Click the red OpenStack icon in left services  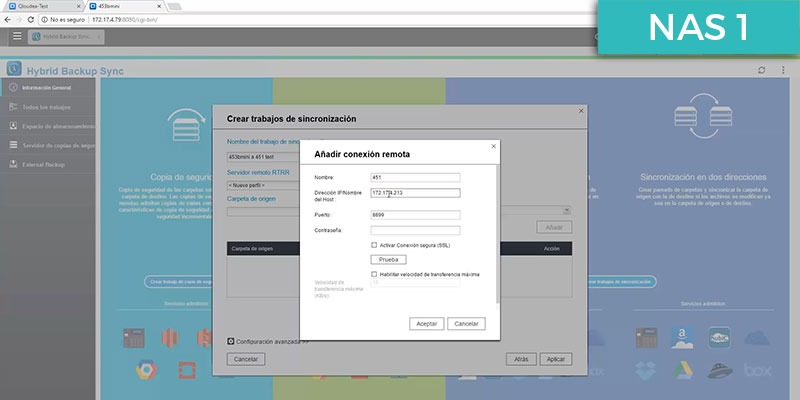pyautogui.click(x=187, y=370)
